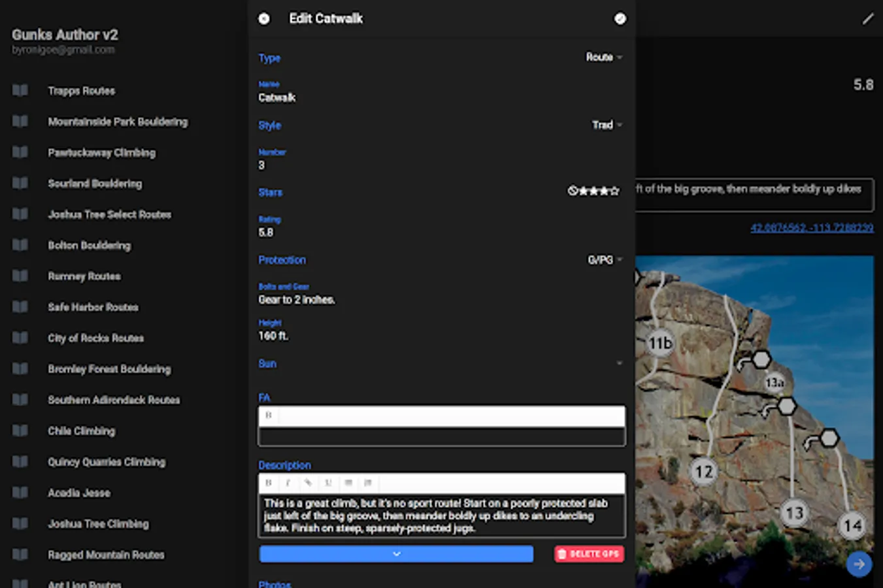Screen dimensions: 883x588
Task: Open City of Rocks Routes guide
Action: pyautogui.click(x=95, y=338)
